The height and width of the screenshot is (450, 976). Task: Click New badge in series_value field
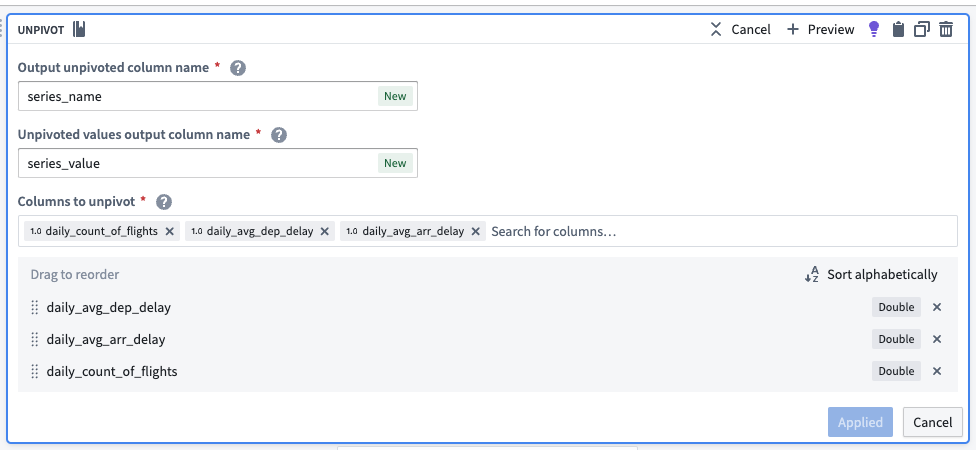point(395,164)
